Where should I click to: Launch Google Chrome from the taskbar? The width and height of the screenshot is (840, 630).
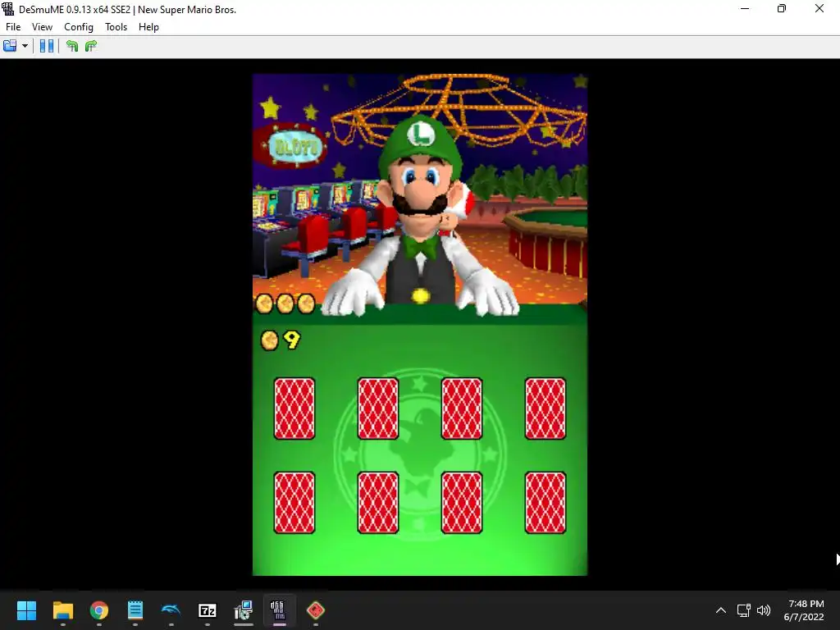(x=99, y=610)
